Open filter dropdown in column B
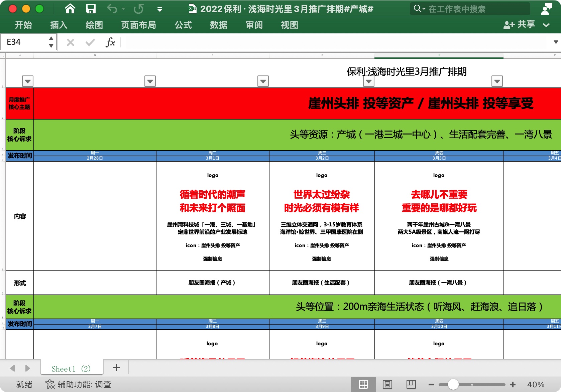The image size is (561, 392). tap(150, 81)
